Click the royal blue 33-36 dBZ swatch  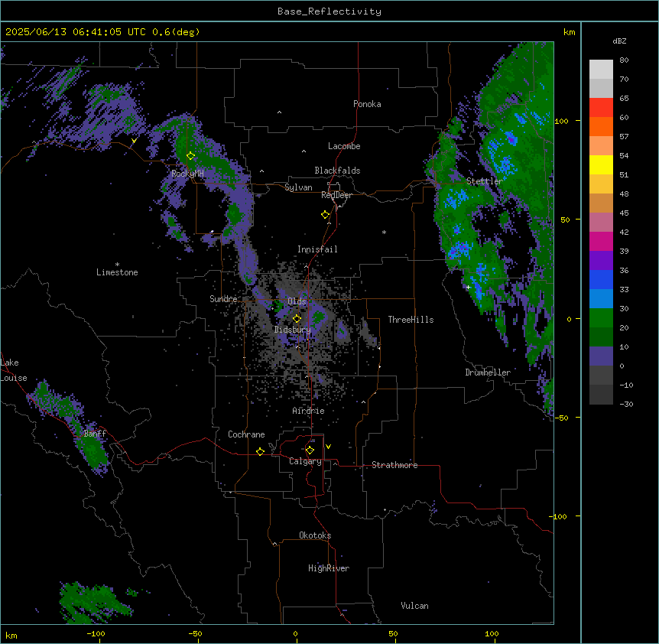point(601,279)
